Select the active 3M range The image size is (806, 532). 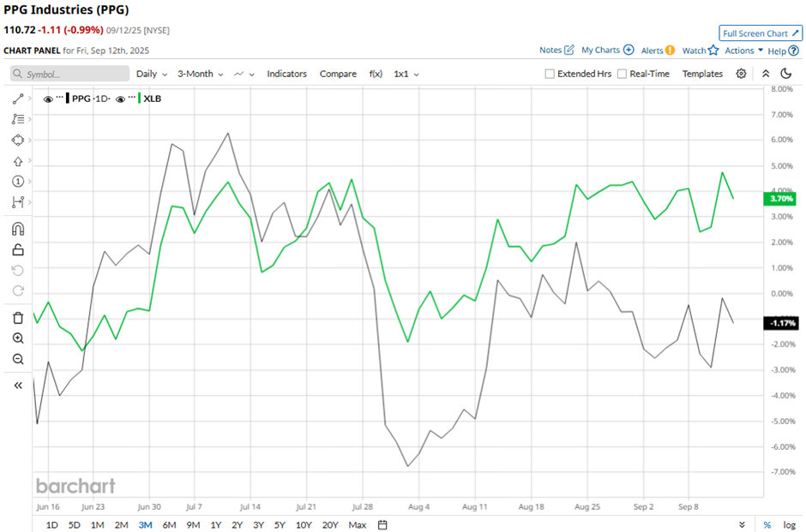coord(146,525)
